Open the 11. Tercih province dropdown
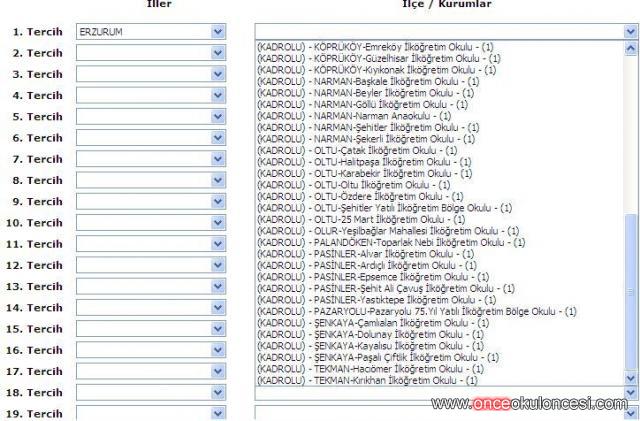This screenshot has width=640, height=421. tap(151, 244)
